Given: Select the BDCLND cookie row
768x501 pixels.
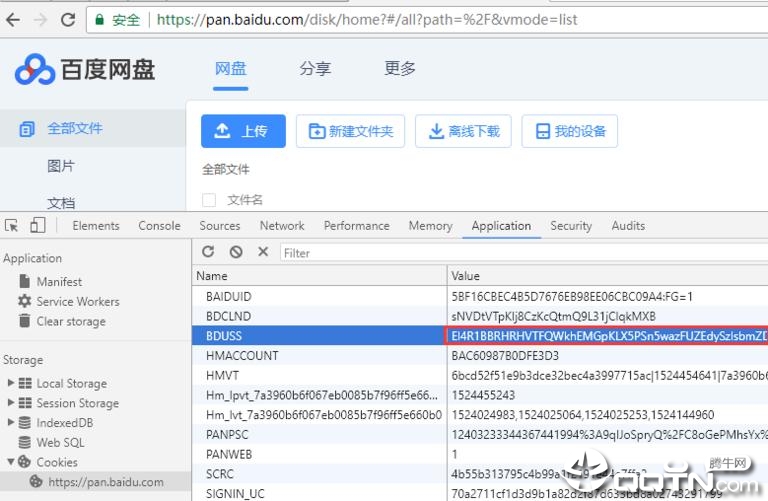Looking at the screenshot, I should [480, 316].
